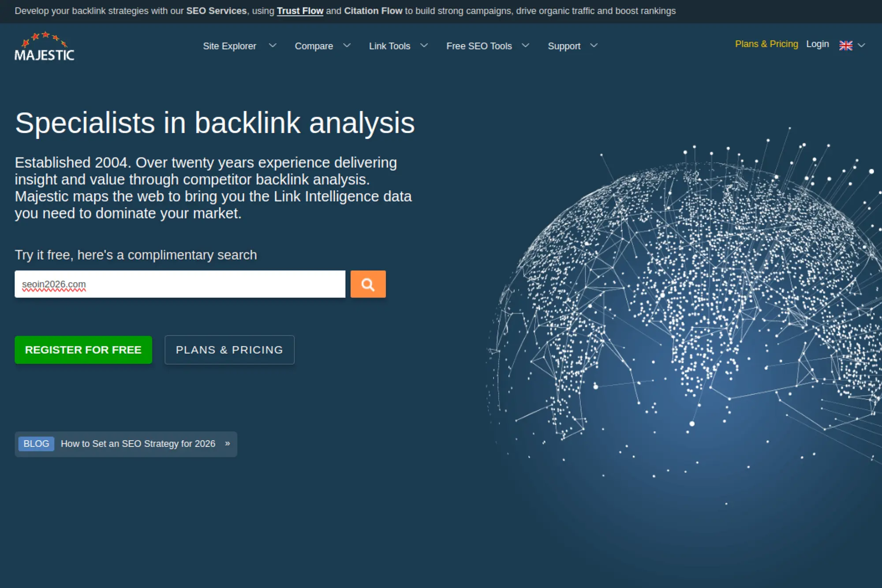The image size is (882, 588).
Task: Open the Free SEO Tools menu
Action: tap(479, 46)
